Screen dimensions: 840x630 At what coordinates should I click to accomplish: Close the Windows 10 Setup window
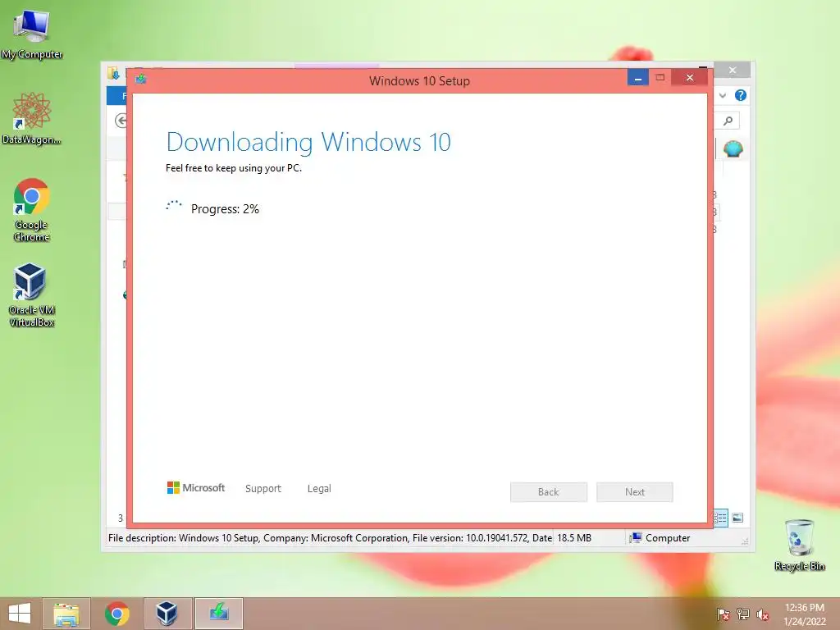tap(689, 78)
